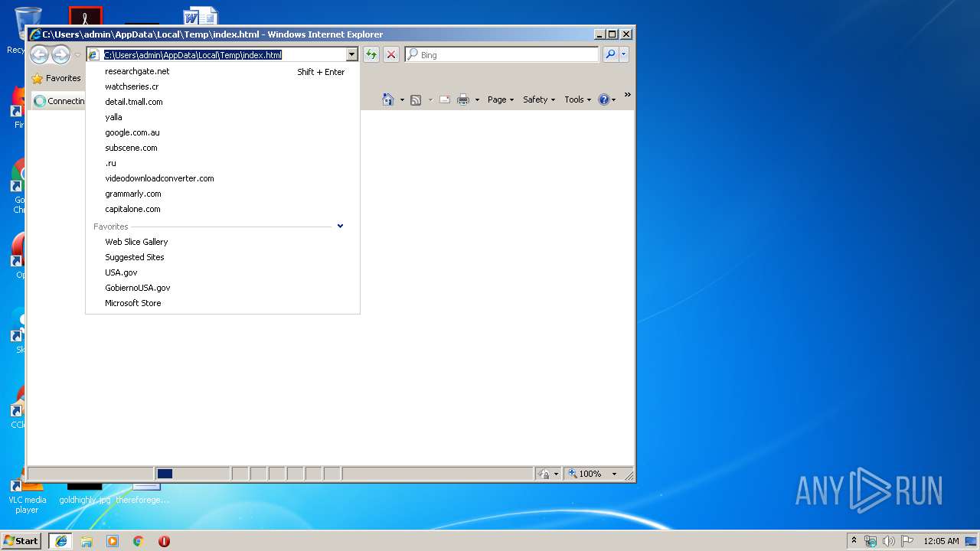
Task: Collapse the Favorites section chevron
Action: point(340,226)
